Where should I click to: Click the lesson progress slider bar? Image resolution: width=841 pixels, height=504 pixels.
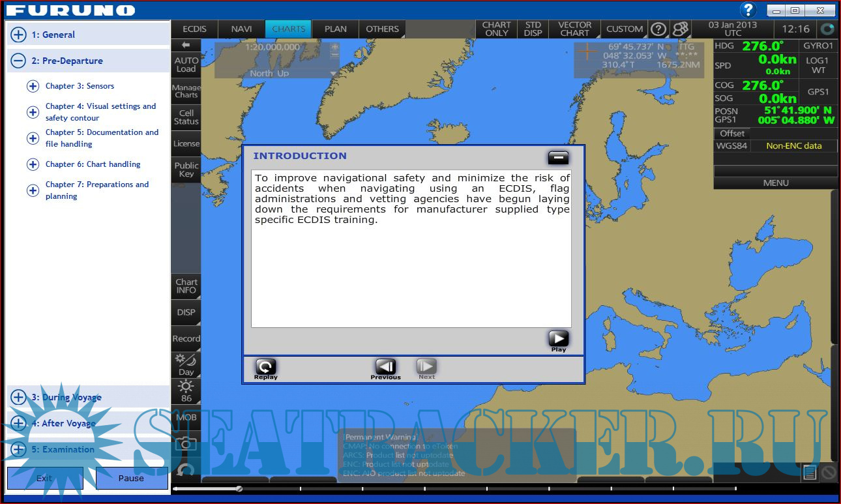pos(456,488)
